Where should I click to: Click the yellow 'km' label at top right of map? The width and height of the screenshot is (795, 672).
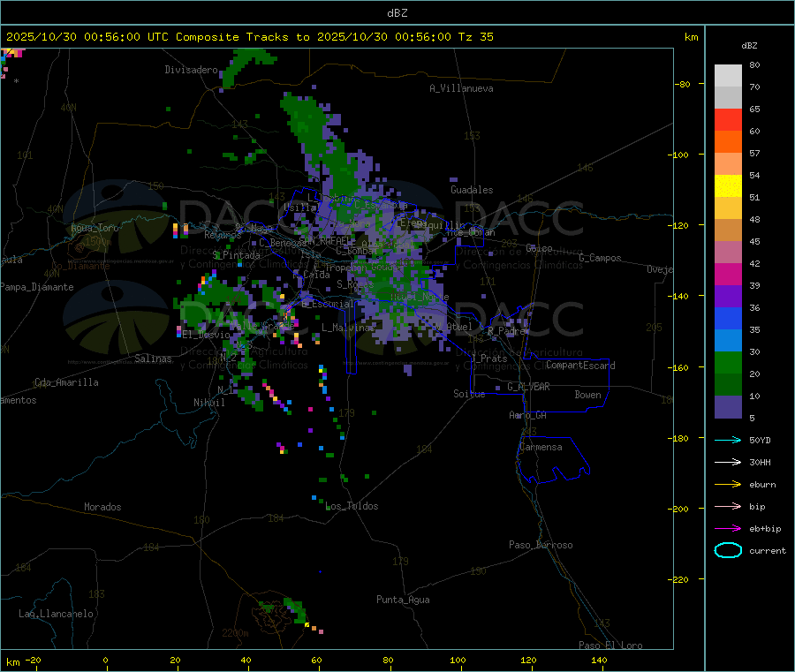(x=691, y=37)
